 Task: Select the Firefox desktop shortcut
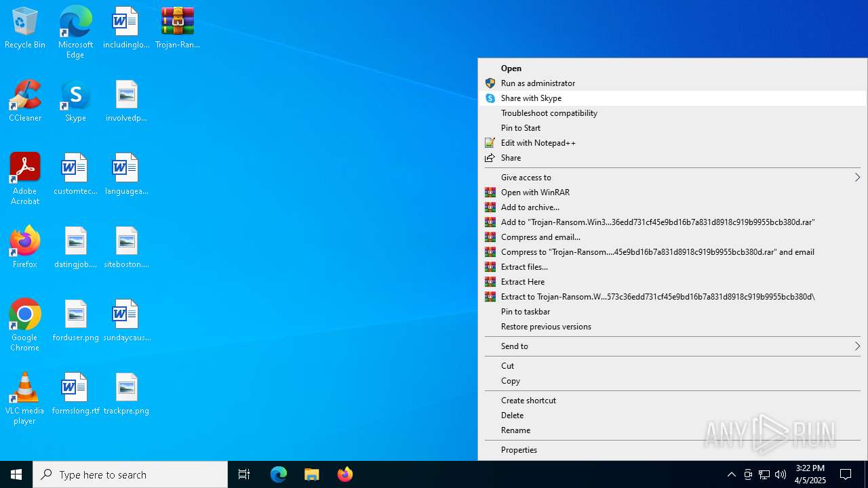25,247
